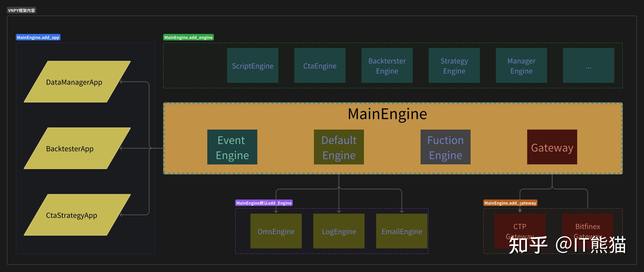Select the OmsEngine box
Screen dimensions: 644x272
[276, 231]
